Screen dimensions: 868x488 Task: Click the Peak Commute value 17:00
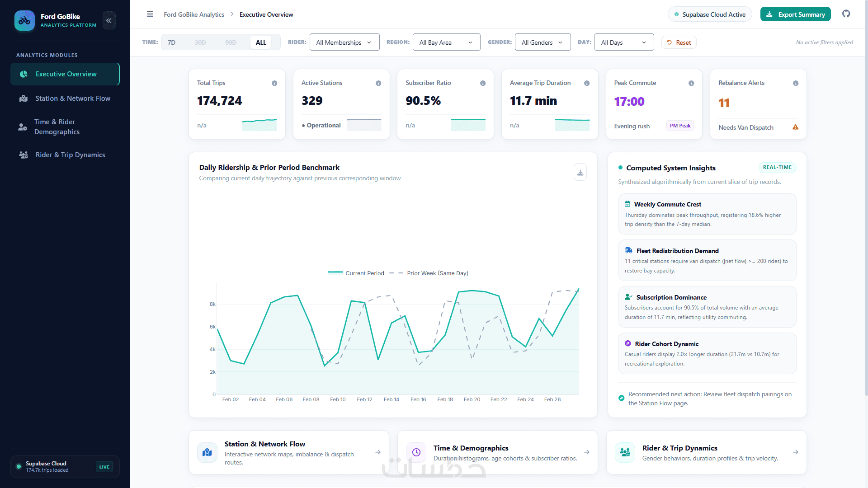tap(629, 102)
